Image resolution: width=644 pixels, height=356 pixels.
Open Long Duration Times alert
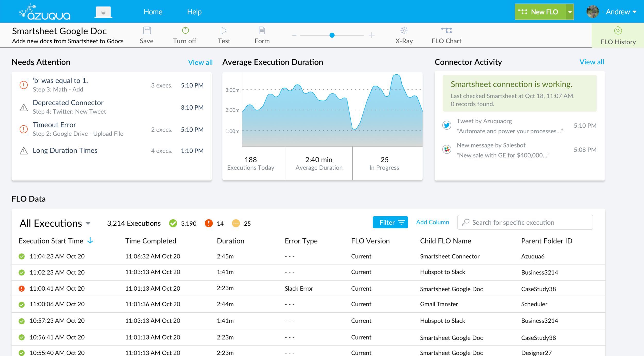coord(112,151)
